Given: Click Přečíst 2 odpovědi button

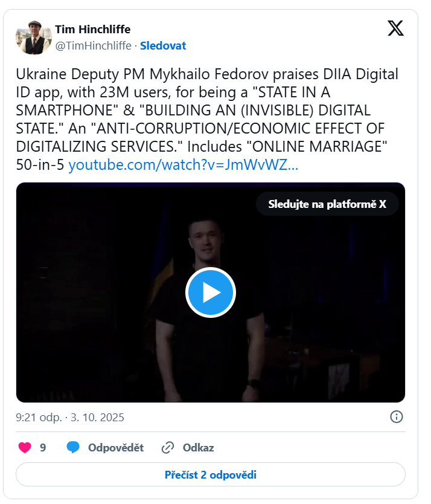Looking at the screenshot, I should (x=211, y=475).
